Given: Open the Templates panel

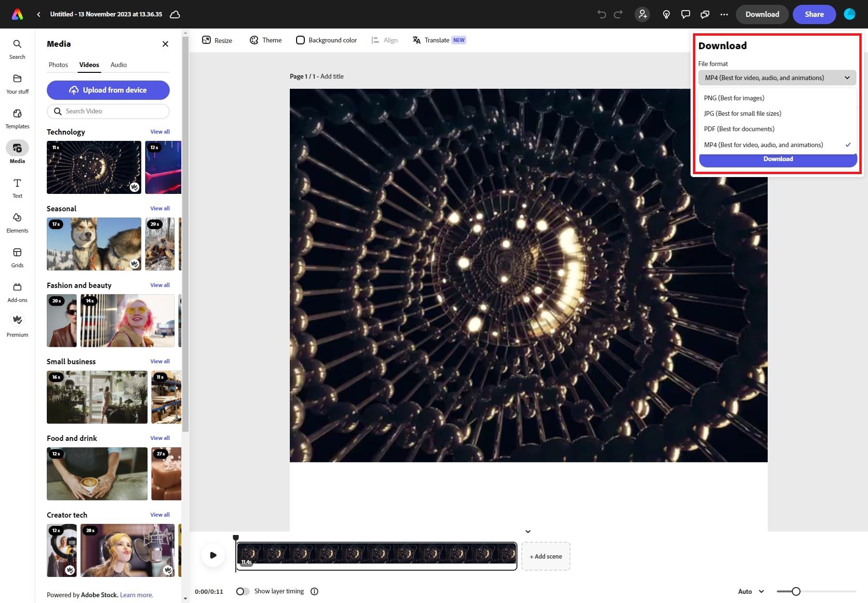Looking at the screenshot, I should (17, 119).
